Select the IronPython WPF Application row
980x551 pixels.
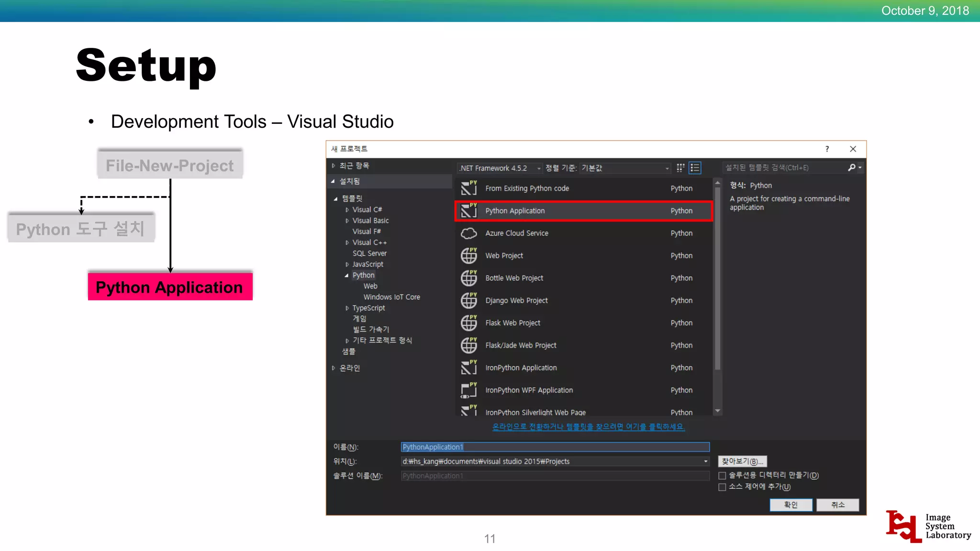point(584,390)
